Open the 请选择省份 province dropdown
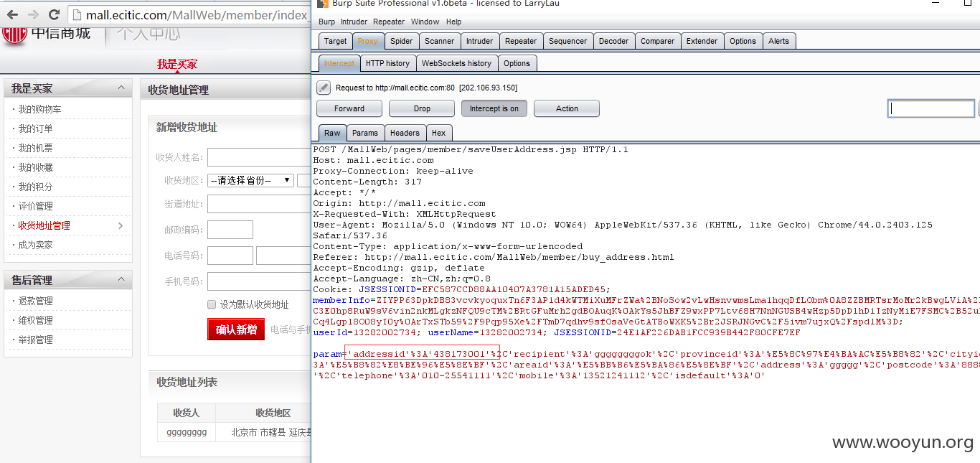This screenshot has width=980, height=463. 250,180
